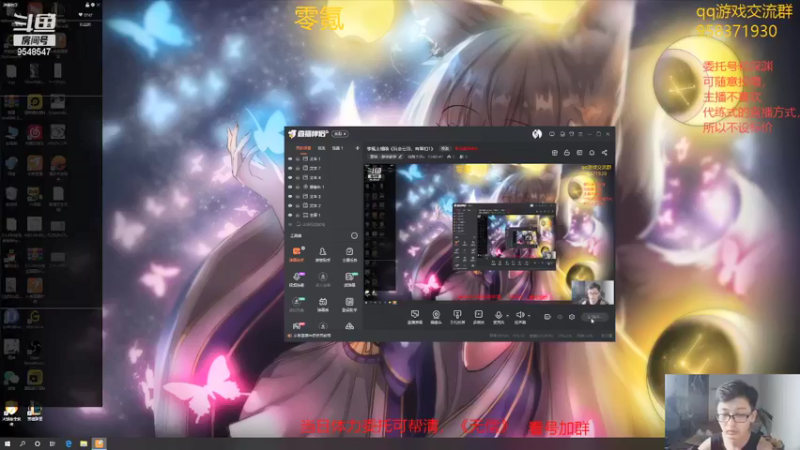
Task: Open the hamburger menu in the title bar
Action: click(x=581, y=134)
